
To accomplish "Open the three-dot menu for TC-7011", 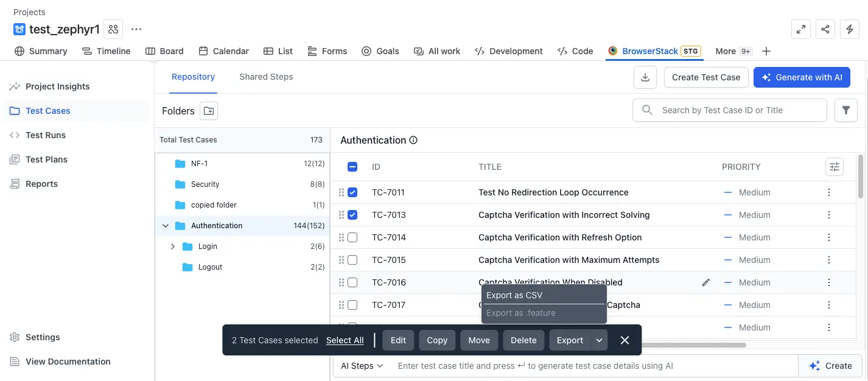I will coord(828,192).
